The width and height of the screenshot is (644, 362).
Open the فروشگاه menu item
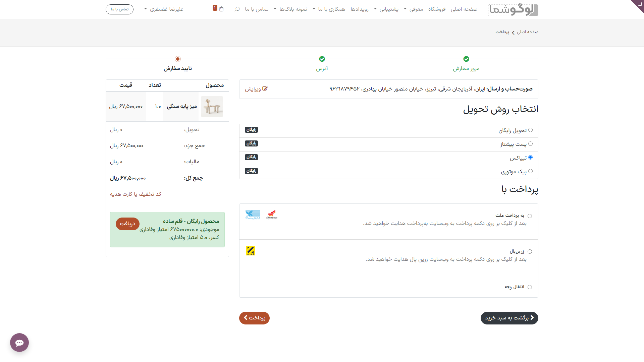(437, 9)
